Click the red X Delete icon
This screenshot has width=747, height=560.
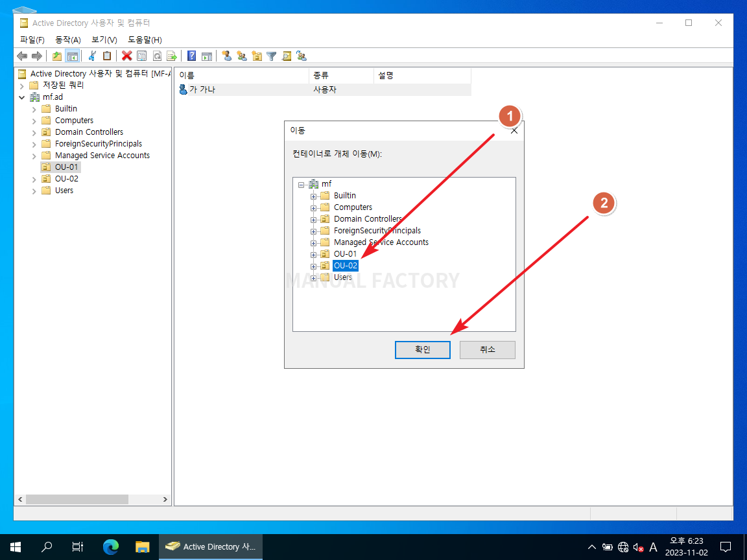pyautogui.click(x=126, y=56)
